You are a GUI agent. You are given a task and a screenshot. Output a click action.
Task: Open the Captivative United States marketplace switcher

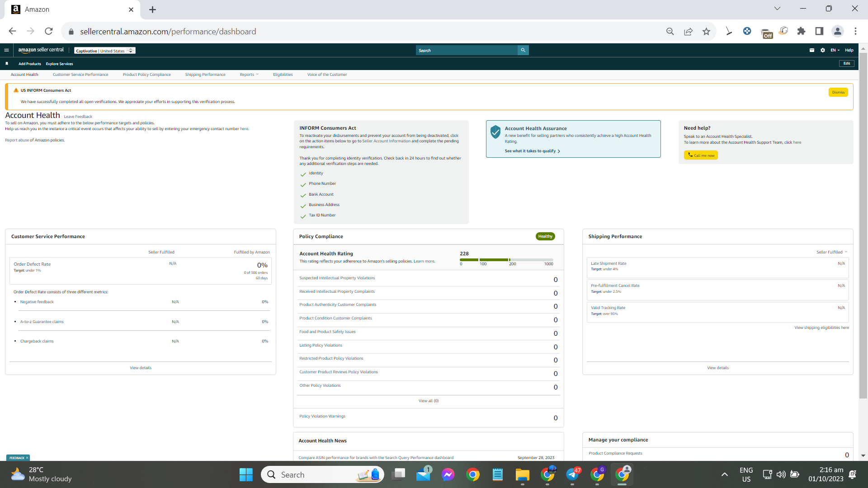tap(105, 51)
